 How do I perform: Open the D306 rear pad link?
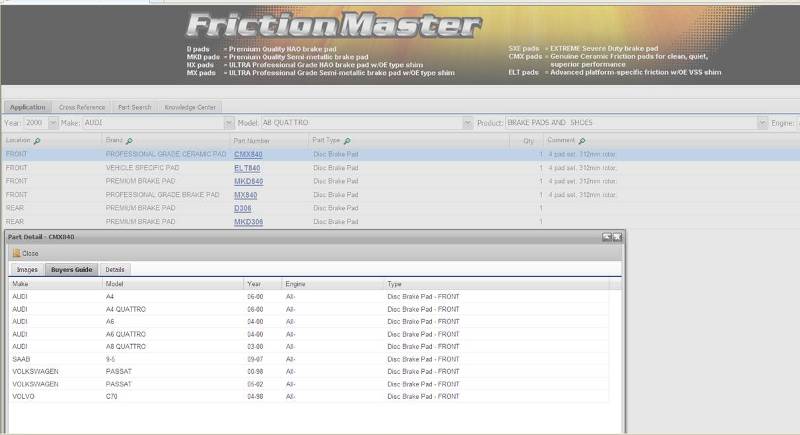coord(242,208)
